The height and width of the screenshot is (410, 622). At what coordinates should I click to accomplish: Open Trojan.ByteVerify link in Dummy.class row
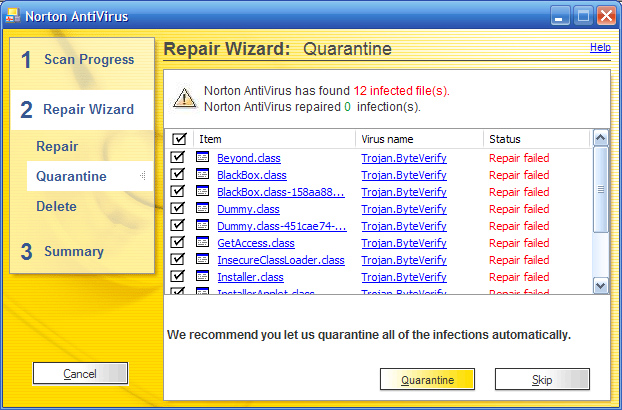404,209
